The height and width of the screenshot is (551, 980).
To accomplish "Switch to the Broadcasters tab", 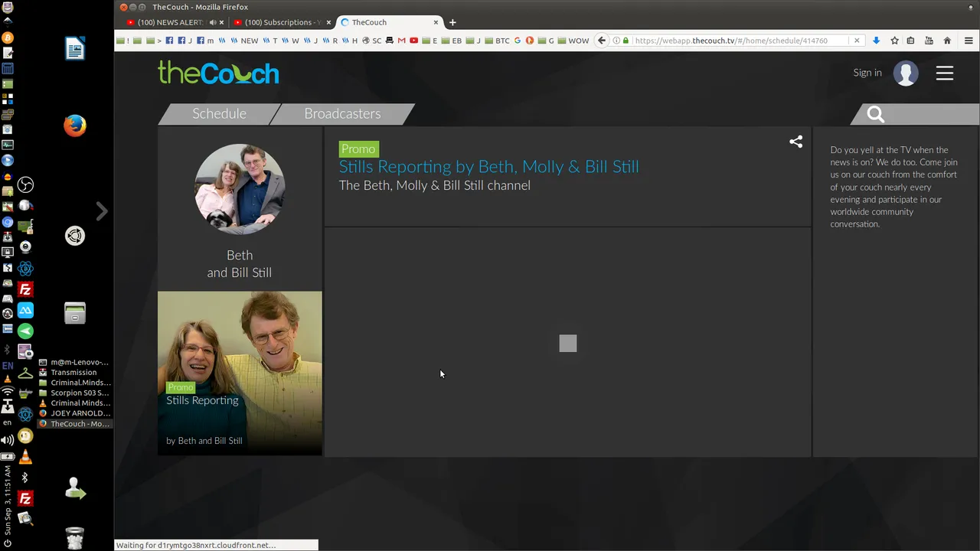I will (342, 113).
